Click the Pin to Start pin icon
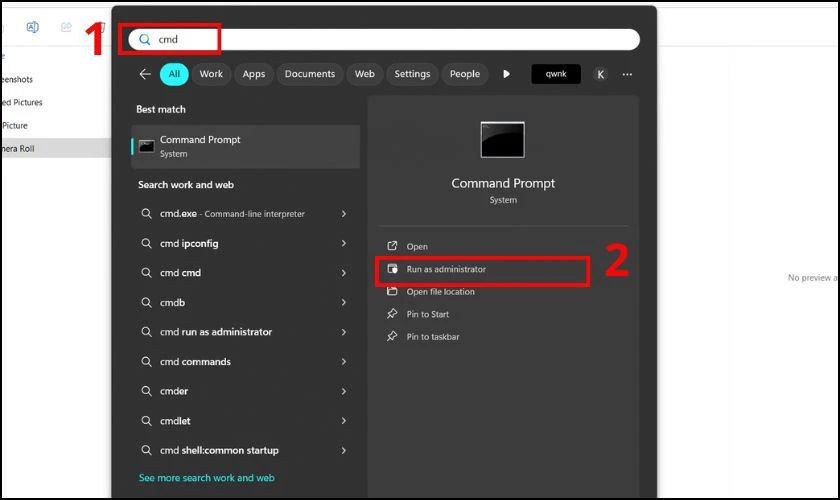Screen dimensions: 840x500 [x=392, y=314]
